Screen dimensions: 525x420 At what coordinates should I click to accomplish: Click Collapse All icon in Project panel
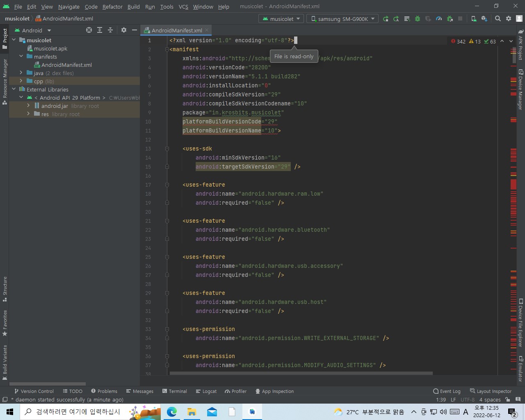point(110,30)
